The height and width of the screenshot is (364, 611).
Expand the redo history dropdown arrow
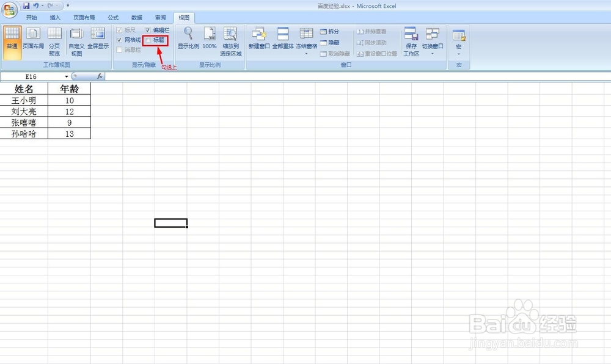57,6
